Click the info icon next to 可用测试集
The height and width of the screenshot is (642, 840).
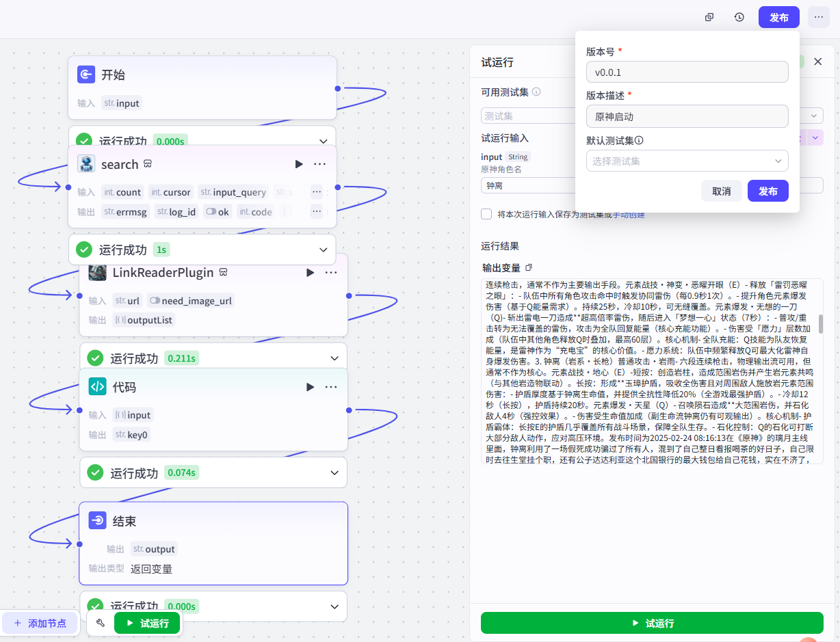536,92
